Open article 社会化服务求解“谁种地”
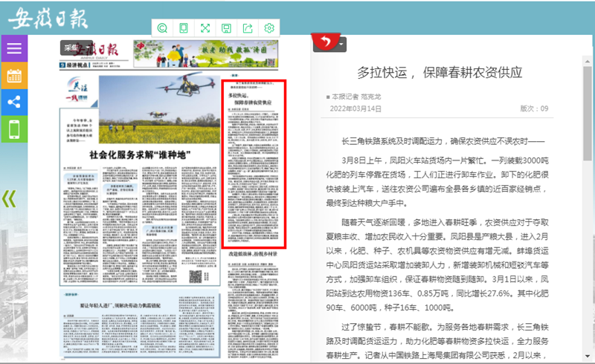This screenshot has width=595, height=364. point(140,155)
